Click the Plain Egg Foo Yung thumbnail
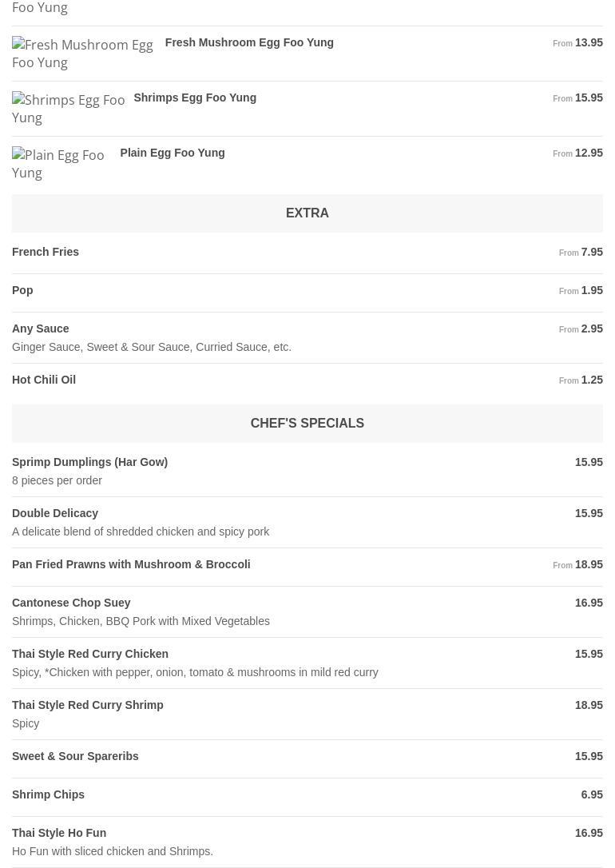 pos(58,164)
